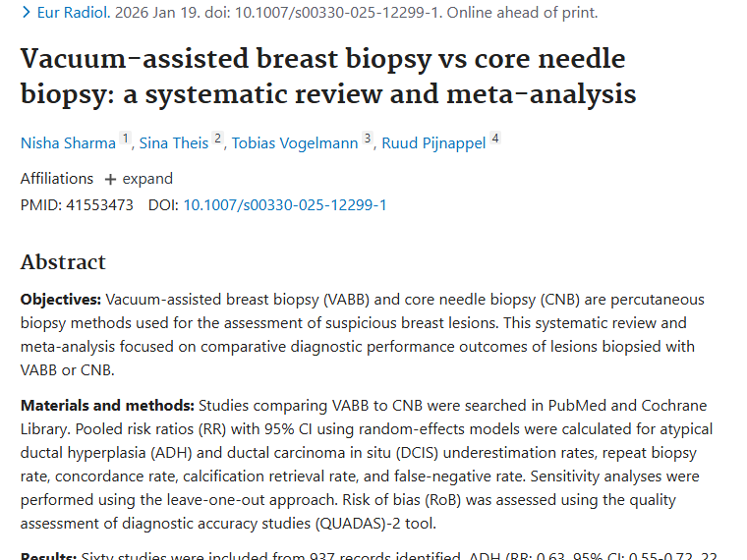Open author Sina Theis's link
Screen dimensions: 747x560
[x=173, y=143]
